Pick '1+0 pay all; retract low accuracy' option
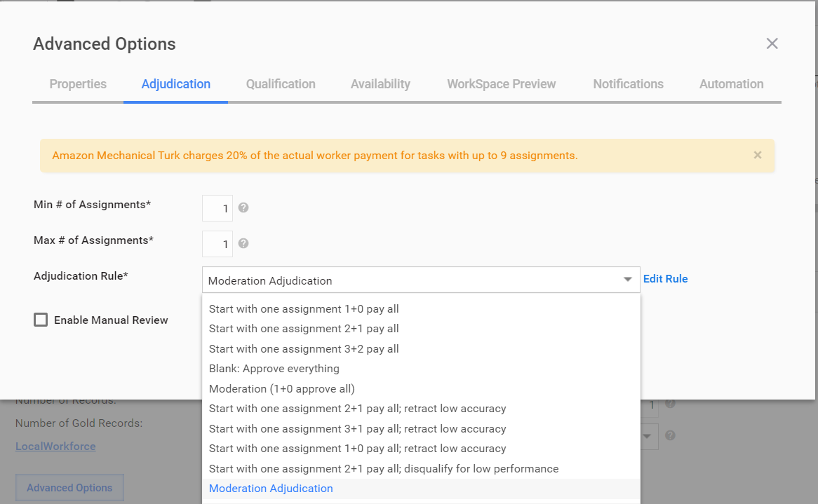This screenshot has width=818, height=504. point(421,448)
